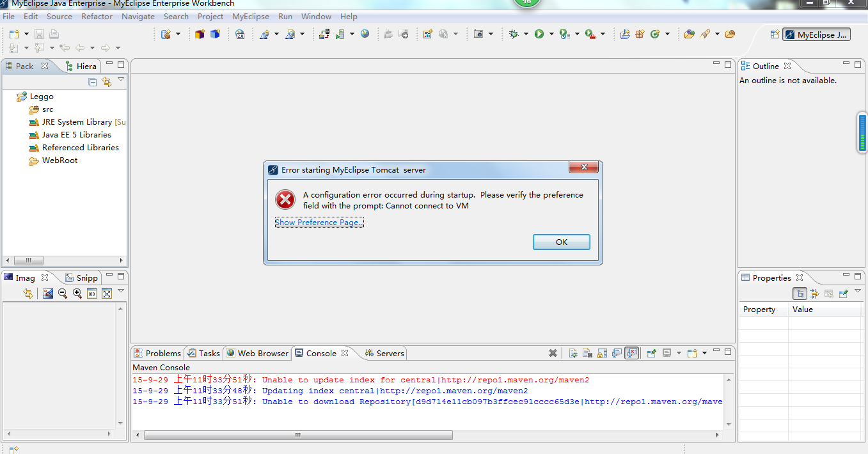The width and height of the screenshot is (868, 454).
Task: Click OK in the error dialog
Action: pos(562,242)
